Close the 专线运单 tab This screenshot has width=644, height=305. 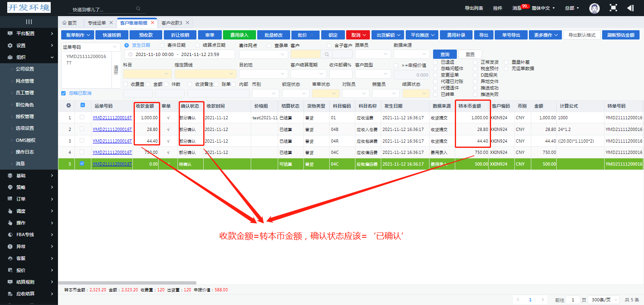click(x=111, y=23)
